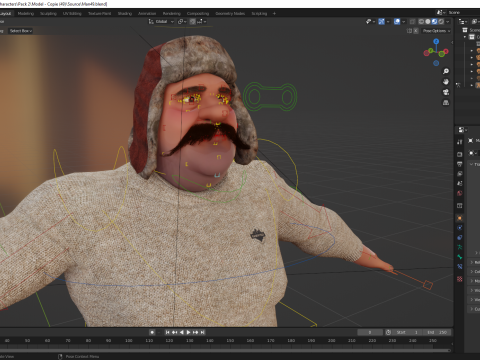
Task: Add a workspace with the plus button
Action: (x=274, y=13)
